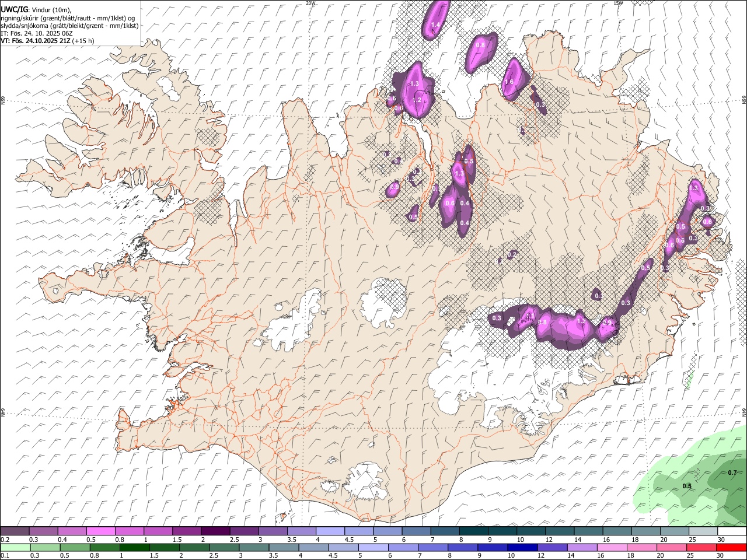The image size is (747, 560).
Task: Click the 'VT: Fös. 24.10.2025 21Z (+15 h)' line
Action: pos(47,41)
